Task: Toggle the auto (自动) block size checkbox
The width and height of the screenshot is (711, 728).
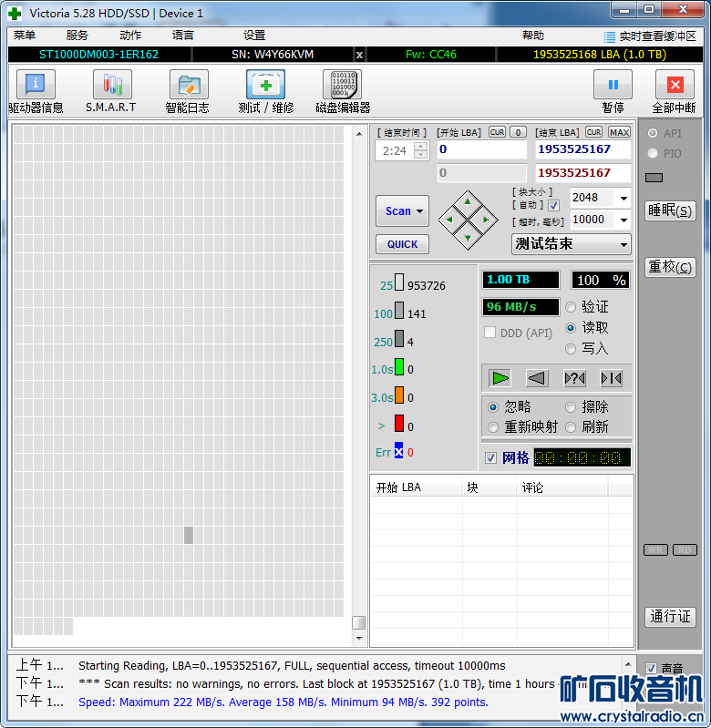Action: point(553,205)
